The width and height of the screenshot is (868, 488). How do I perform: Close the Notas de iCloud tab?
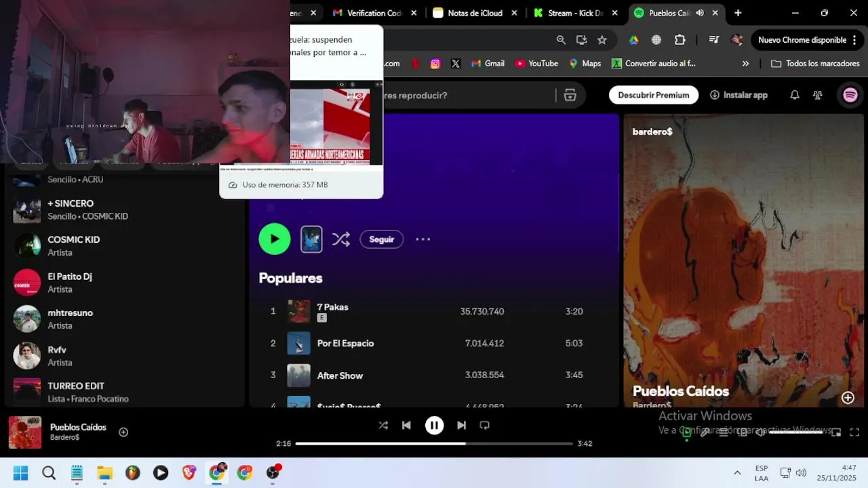pyautogui.click(x=514, y=13)
